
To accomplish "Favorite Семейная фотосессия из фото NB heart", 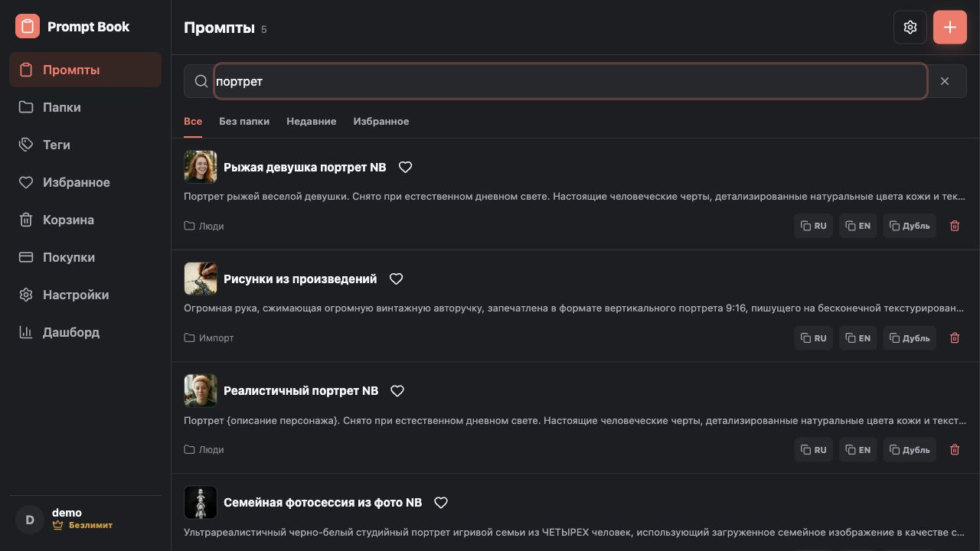I will 441,502.
